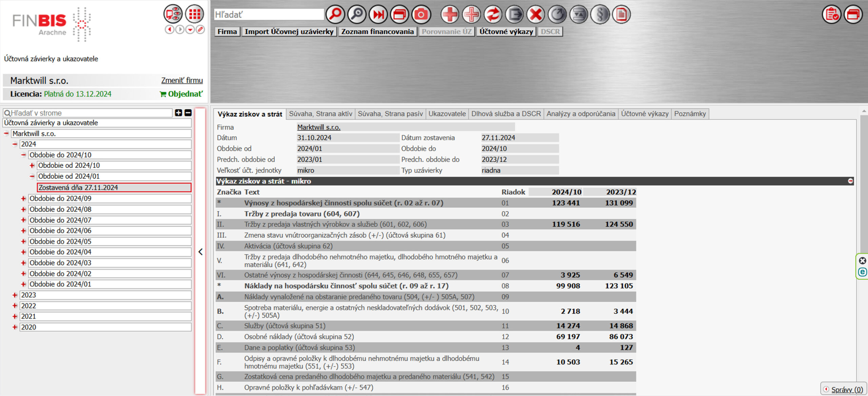Screen dimensions: 868x396
Task: Expand the Obdobie do 2024/09 node
Action: 23,199
